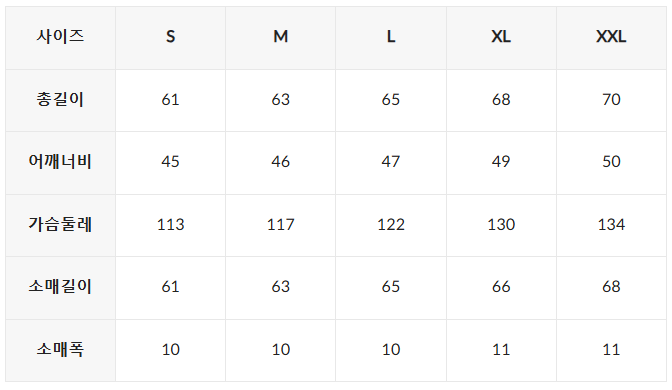The height and width of the screenshot is (390, 672).
Task: Click the 총길이 value 70 for XXL
Action: pos(612,100)
